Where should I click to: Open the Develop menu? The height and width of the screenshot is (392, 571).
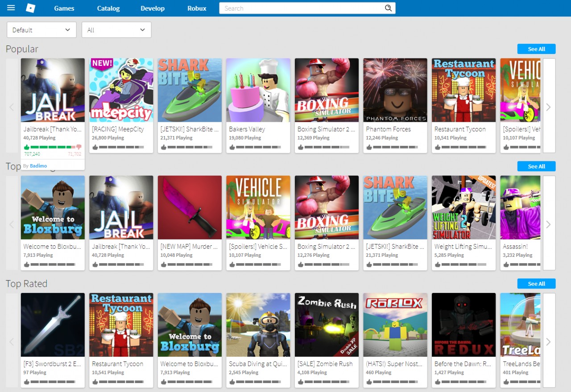tap(153, 8)
